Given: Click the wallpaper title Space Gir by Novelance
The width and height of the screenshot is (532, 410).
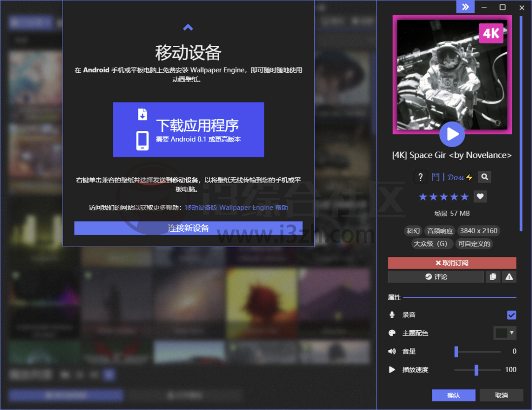Looking at the screenshot, I should (x=452, y=156).
